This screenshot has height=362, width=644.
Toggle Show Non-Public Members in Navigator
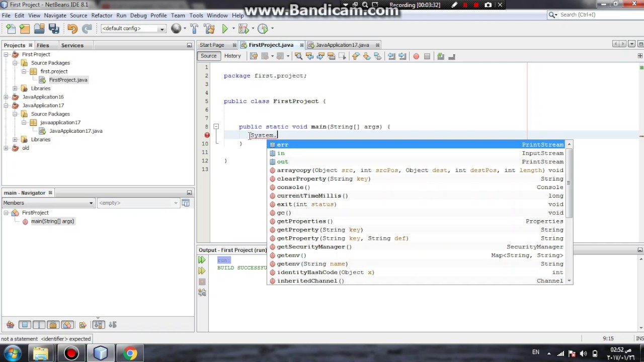(53, 325)
